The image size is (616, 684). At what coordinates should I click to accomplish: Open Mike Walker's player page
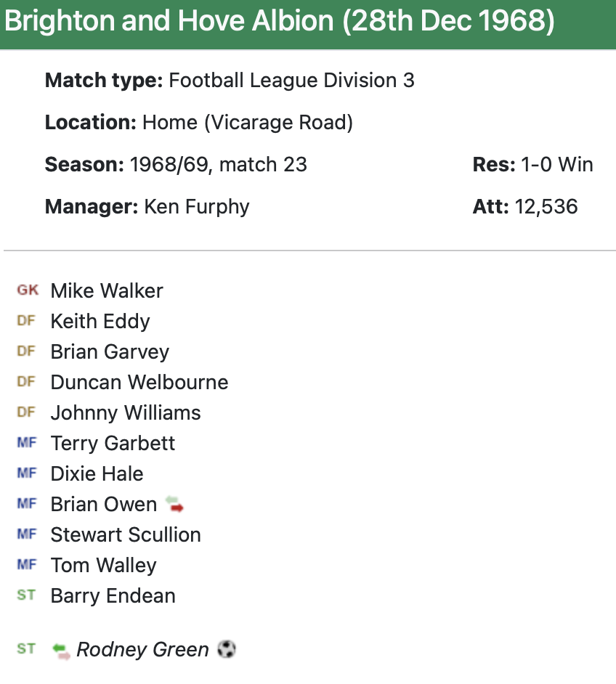click(x=107, y=290)
